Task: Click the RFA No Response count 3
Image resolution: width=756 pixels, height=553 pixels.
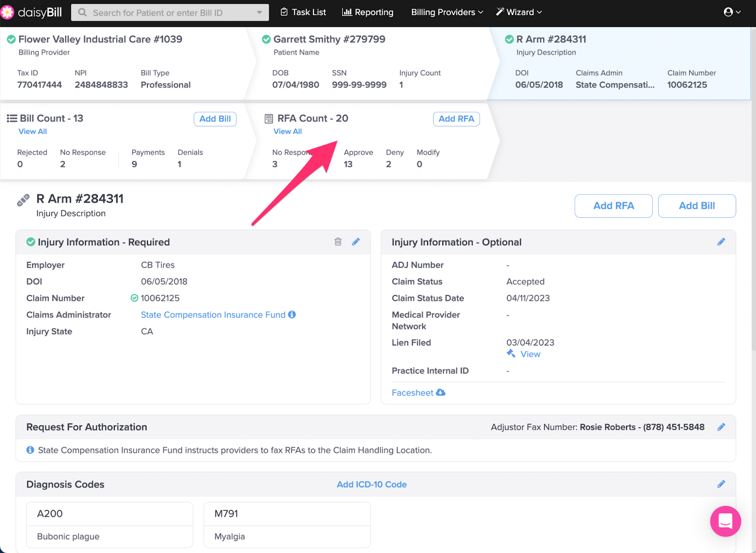Action: (x=275, y=164)
